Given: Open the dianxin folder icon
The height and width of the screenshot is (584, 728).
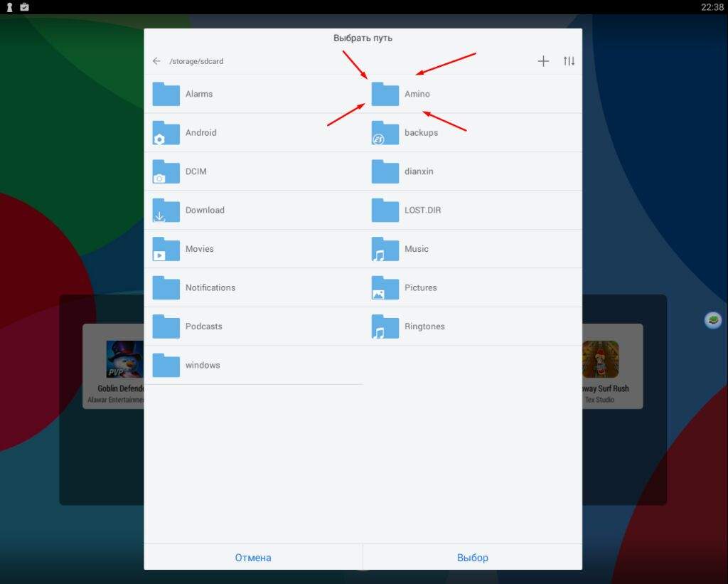Looking at the screenshot, I should pyautogui.click(x=385, y=171).
